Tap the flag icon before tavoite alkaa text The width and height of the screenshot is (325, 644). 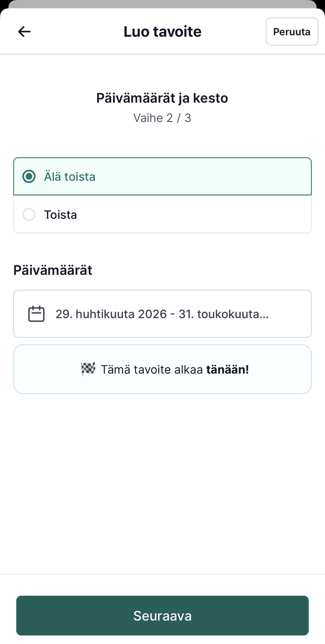pyautogui.click(x=87, y=369)
